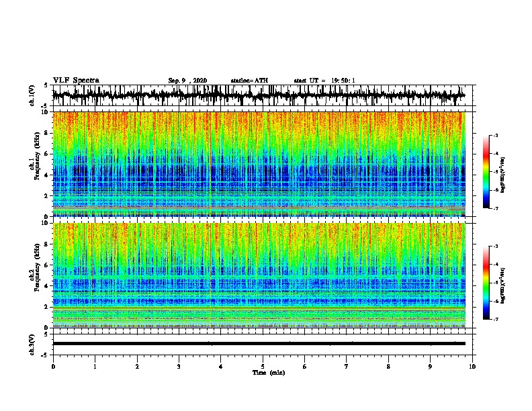Click the "8" tick on the time axis

pos(388,367)
